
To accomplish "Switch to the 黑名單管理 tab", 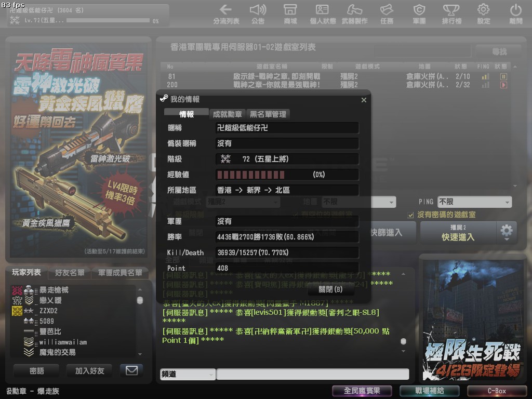I will pos(268,114).
